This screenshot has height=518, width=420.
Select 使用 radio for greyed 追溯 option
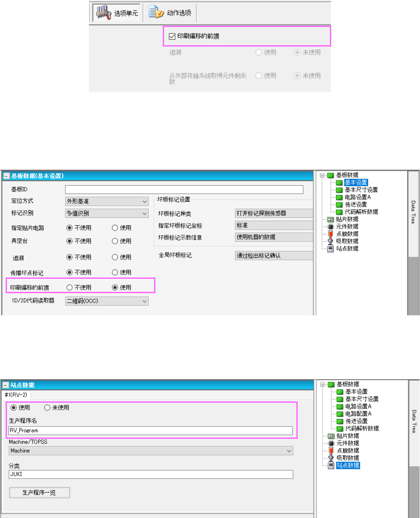click(259, 52)
